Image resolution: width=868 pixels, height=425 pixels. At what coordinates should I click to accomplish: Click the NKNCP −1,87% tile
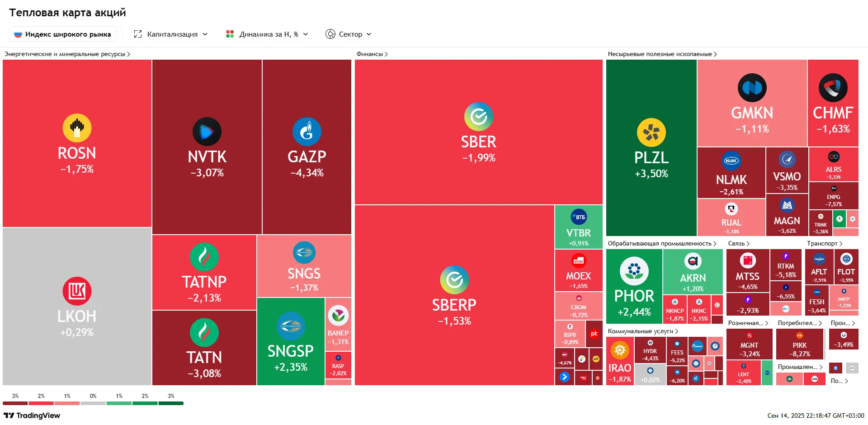point(675,309)
